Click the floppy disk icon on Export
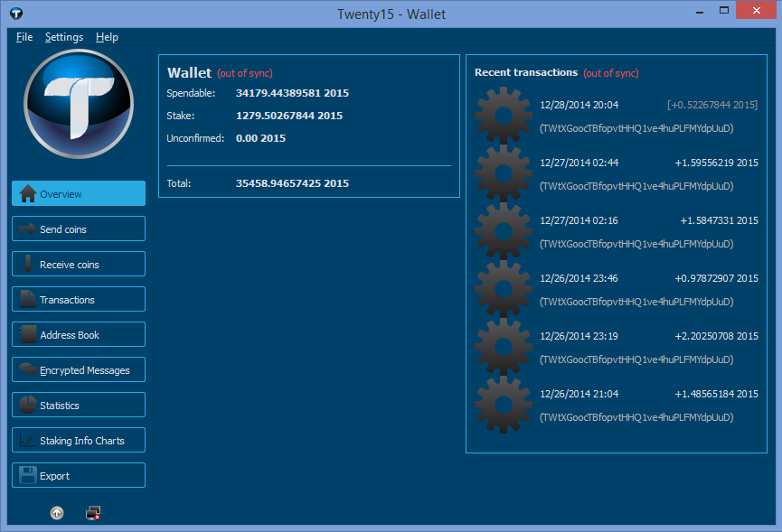 pyautogui.click(x=28, y=475)
